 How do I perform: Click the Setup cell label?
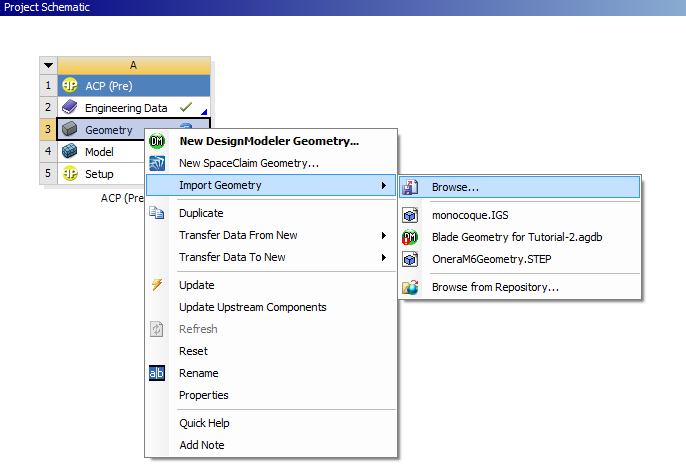(99, 174)
